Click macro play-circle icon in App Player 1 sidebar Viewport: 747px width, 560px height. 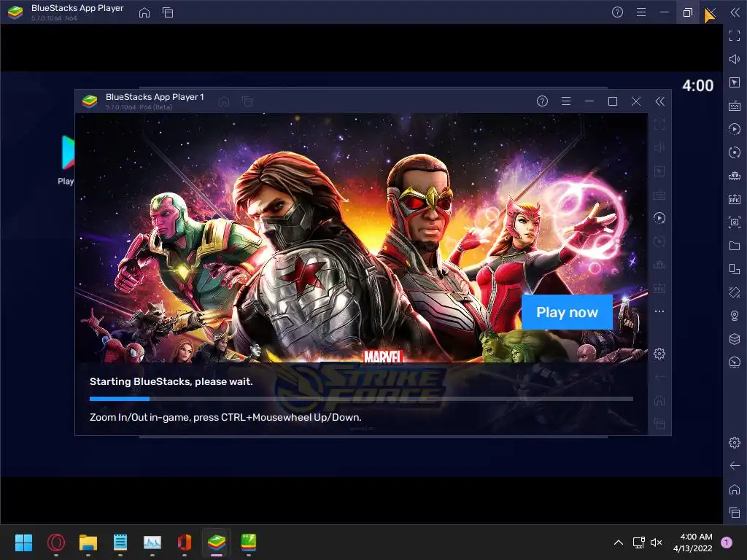point(659,218)
